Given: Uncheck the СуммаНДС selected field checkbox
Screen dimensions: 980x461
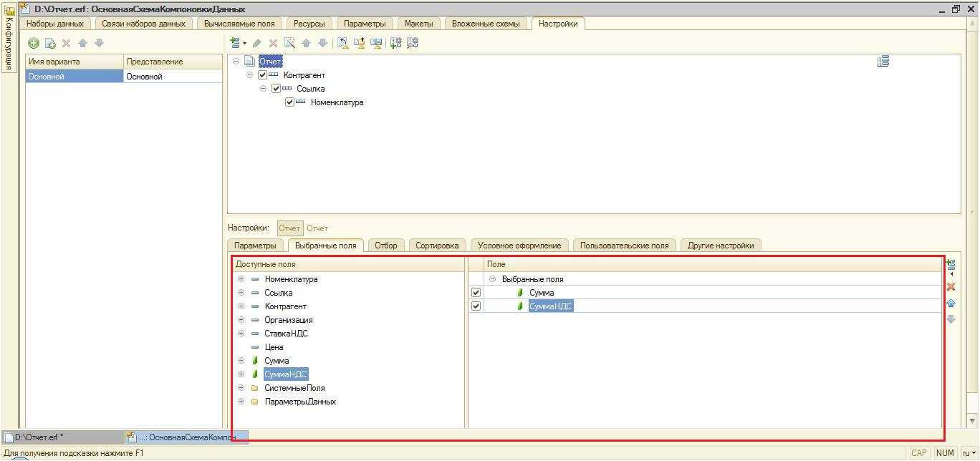Looking at the screenshot, I should click(x=476, y=306).
